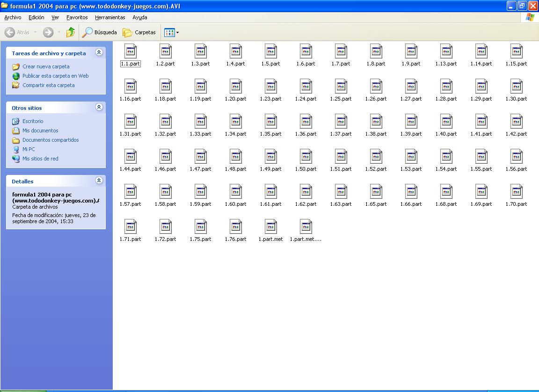Click Crear nueva carpeta link
Image resolution: width=539 pixels, height=392 pixels.
[46, 66]
